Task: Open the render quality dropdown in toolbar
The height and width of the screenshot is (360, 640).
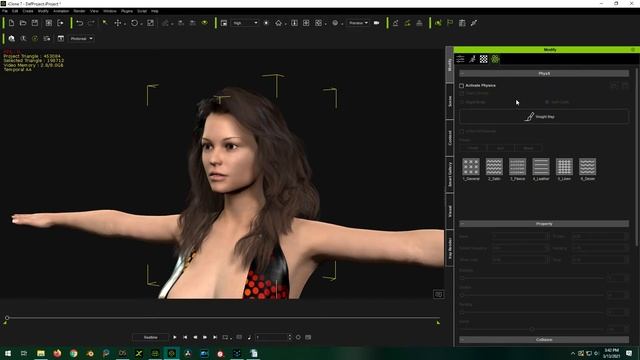Action: 245,23
